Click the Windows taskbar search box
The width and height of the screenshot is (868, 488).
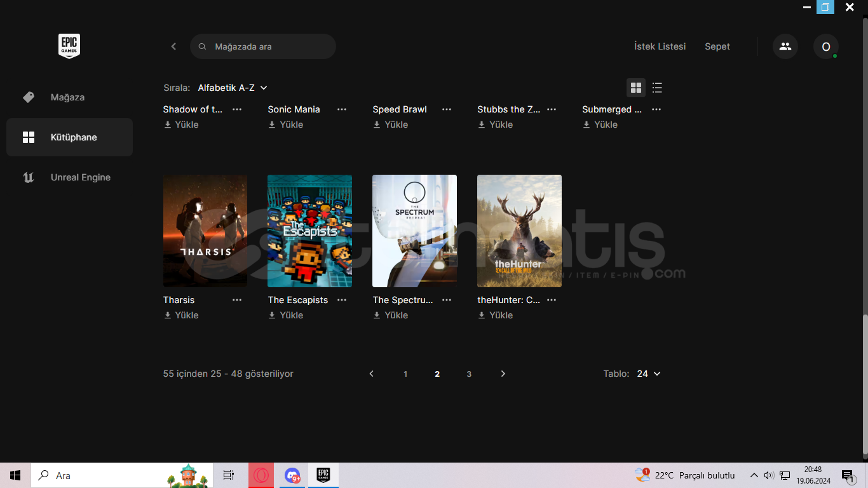pyautogui.click(x=122, y=475)
